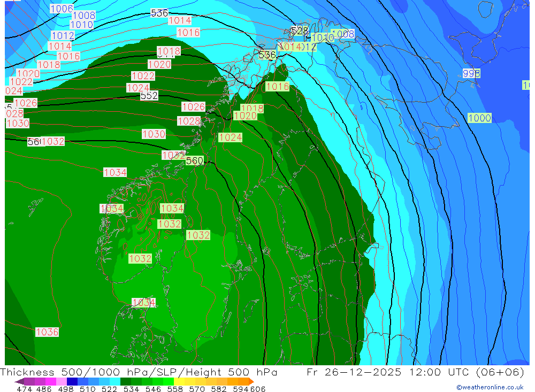Click the legend value 558
This screenshot has height=392, width=535.
tap(175, 389)
